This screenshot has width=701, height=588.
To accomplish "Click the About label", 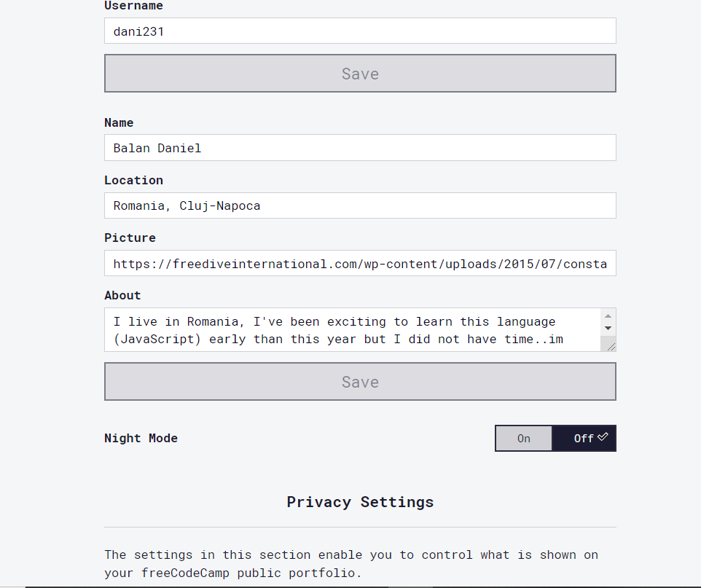I will [122, 296].
